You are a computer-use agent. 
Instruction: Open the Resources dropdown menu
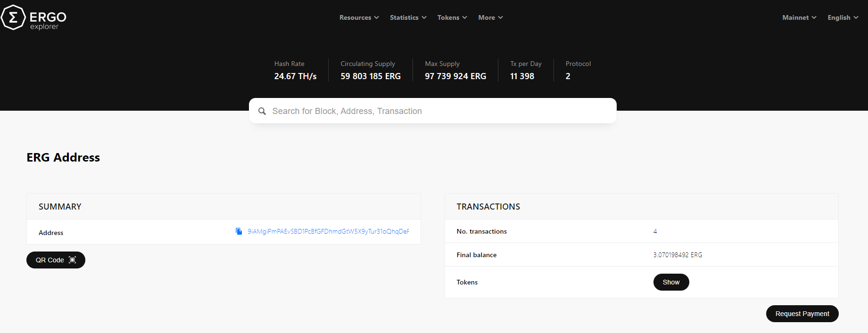(359, 17)
